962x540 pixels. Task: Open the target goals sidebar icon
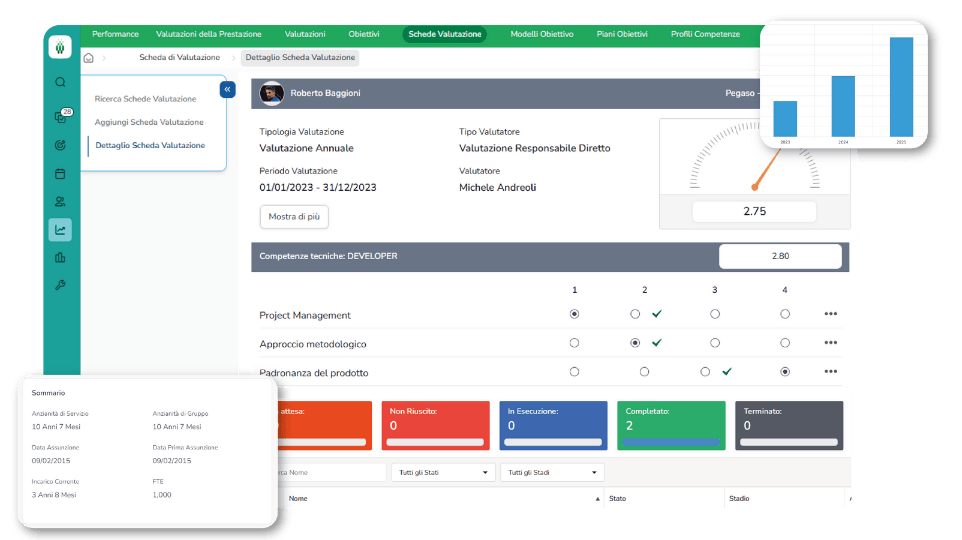pyautogui.click(x=60, y=145)
